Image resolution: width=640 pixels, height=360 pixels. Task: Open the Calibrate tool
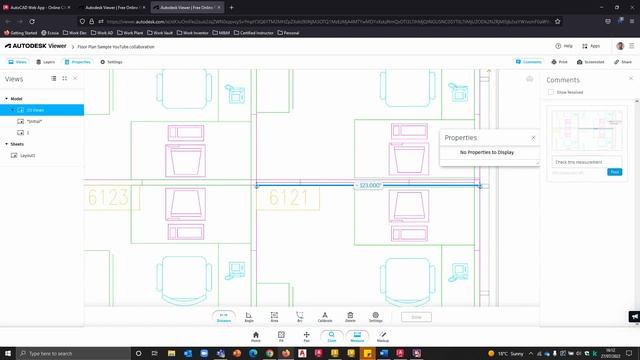(x=325, y=317)
